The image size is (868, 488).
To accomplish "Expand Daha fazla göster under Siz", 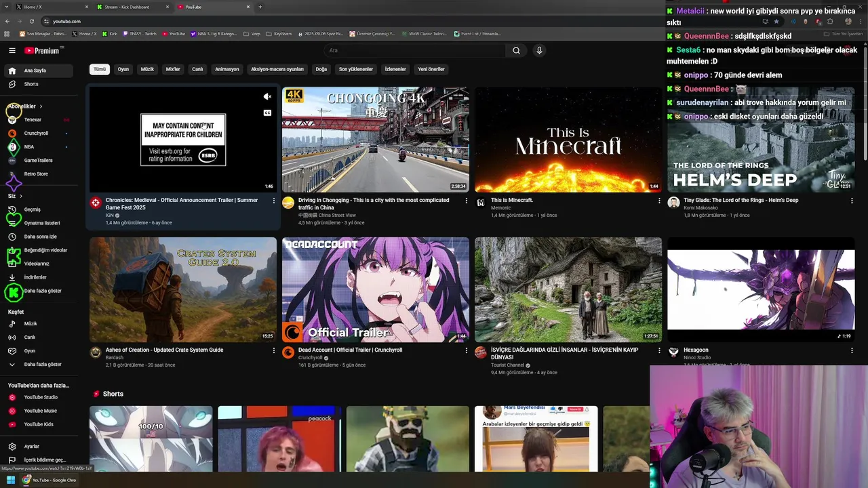I will (x=39, y=291).
